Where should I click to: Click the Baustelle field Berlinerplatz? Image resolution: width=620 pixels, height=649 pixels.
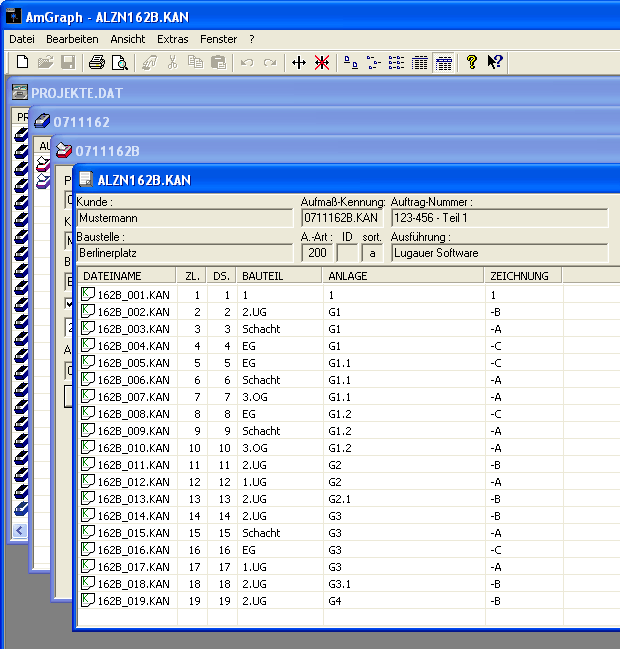[185, 253]
